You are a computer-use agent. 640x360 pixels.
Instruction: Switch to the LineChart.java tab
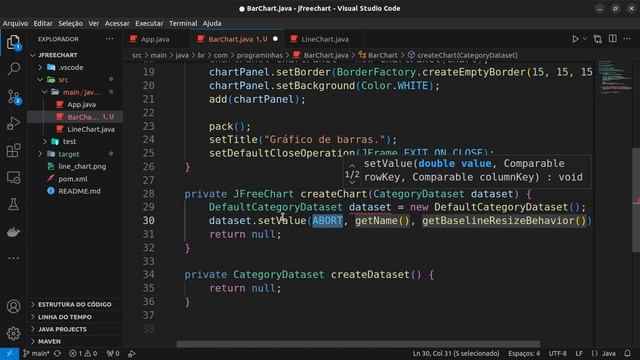click(325, 39)
